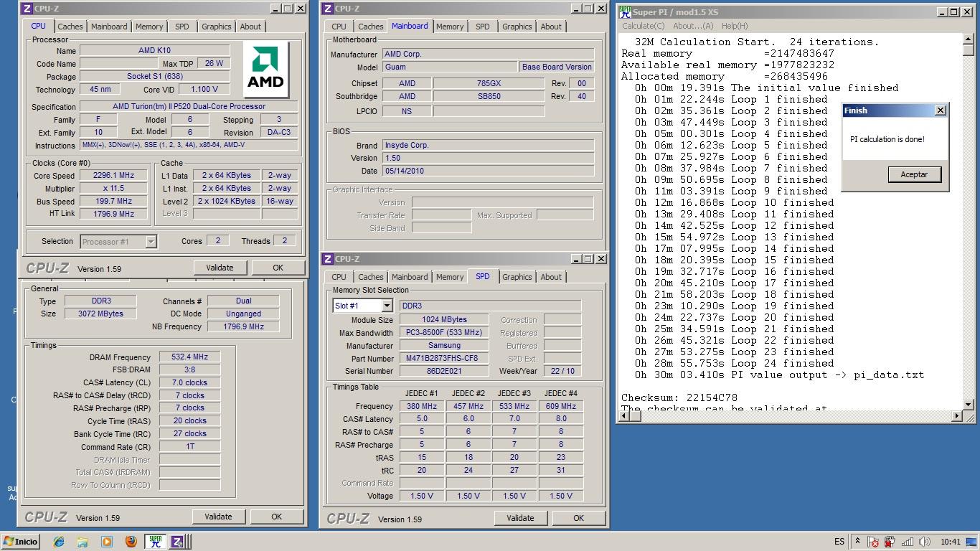
Task: Open the volume speaker tray icon
Action: tap(925, 542)
